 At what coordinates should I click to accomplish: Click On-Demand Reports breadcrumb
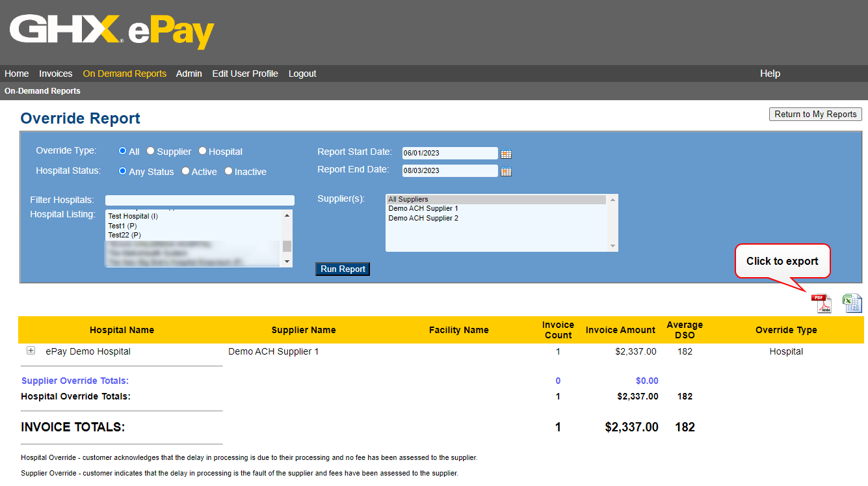pyautogui.click(x=42, y=91)
